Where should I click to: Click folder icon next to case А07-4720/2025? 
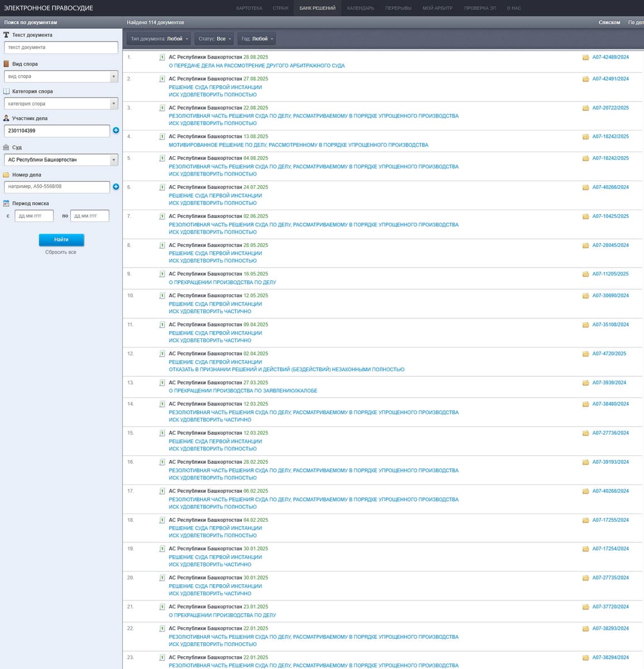coord(585,354)
